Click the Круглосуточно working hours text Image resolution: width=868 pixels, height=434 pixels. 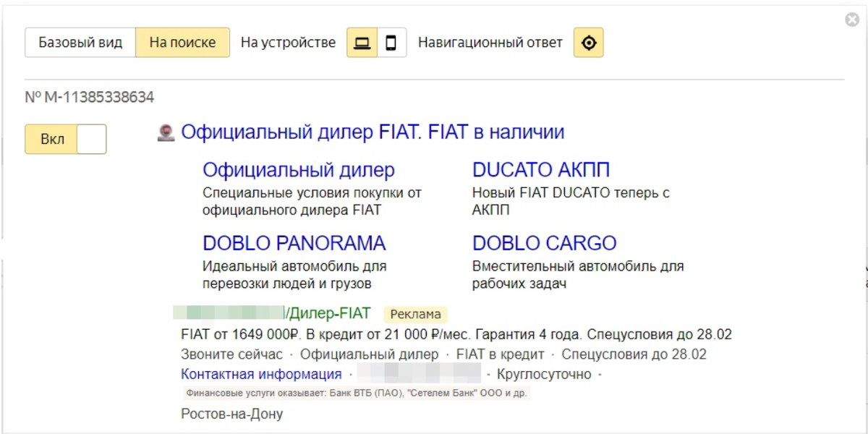[x=544, y=375]
